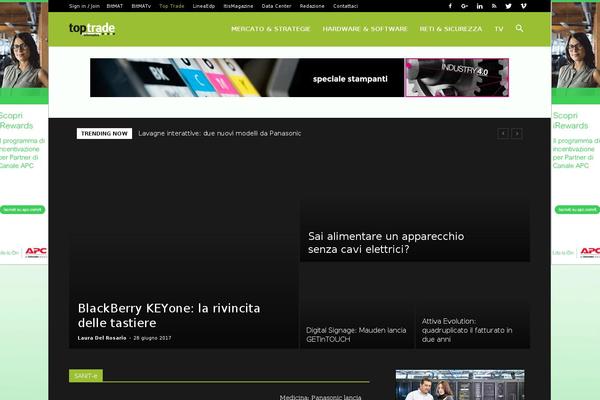600x400 pixels.
Task: Show next trending headline arrow
Action: click(x=517, y=134)
